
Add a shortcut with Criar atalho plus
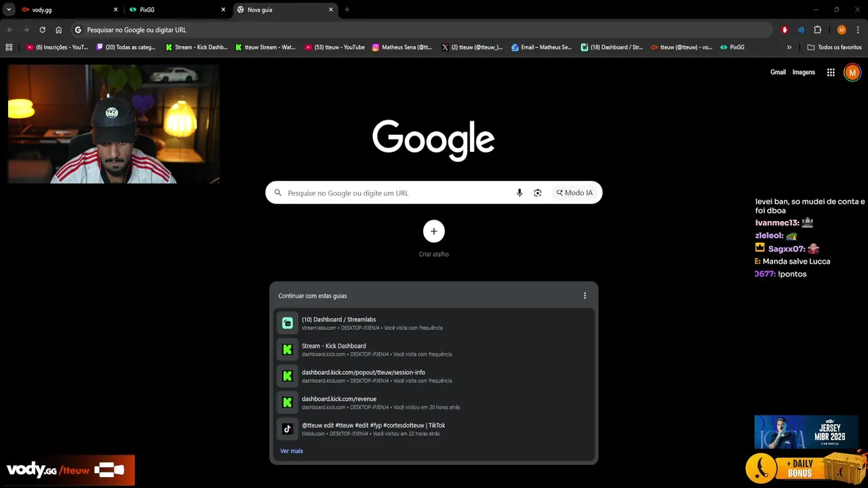434,231
